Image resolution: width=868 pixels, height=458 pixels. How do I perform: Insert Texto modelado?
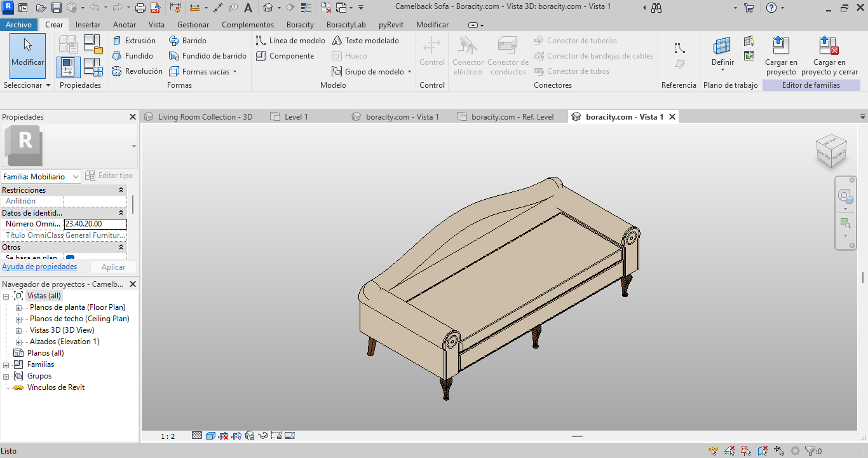pos(366,41)
